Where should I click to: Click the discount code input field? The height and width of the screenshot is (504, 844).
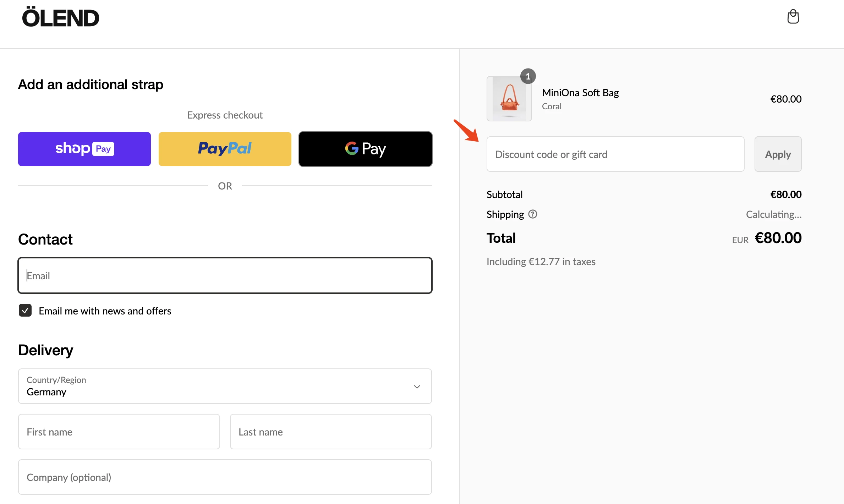[615, 154]
